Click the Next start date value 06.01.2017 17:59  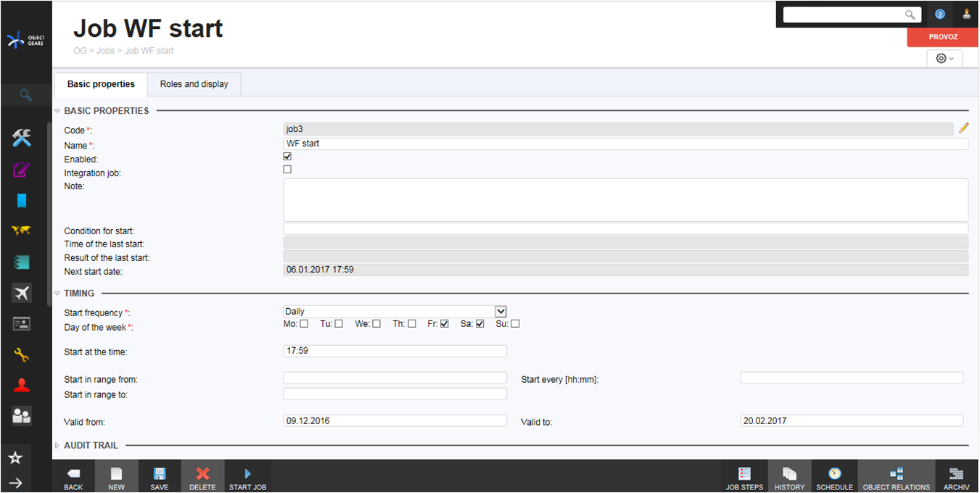pos(320,270)
